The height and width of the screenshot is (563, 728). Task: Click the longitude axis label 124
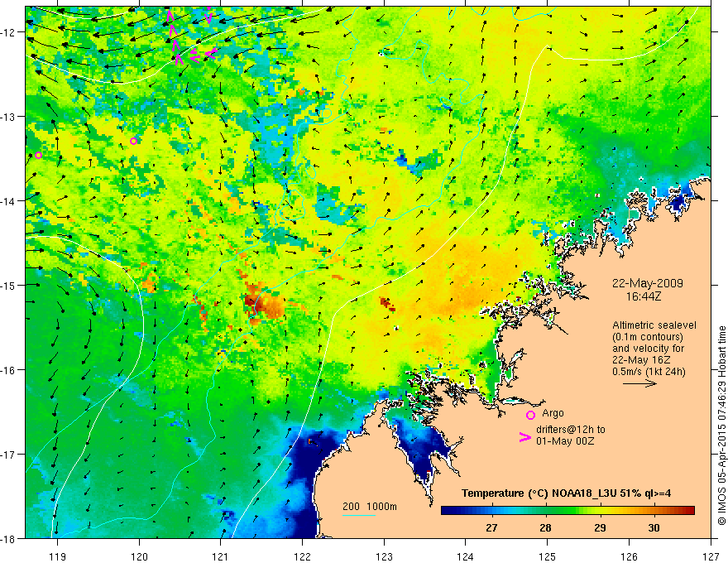(466, 556)
